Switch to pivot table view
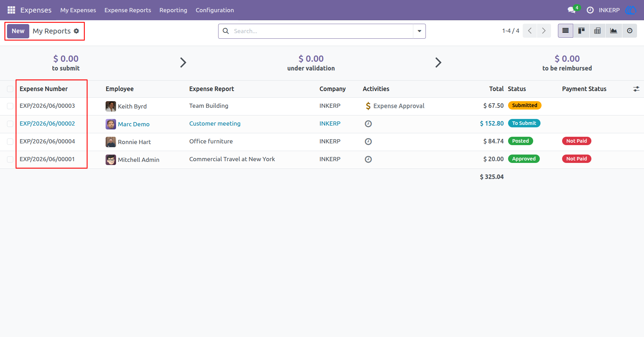The width and height of the screenshot is (644, 337). tap(597, 31)
